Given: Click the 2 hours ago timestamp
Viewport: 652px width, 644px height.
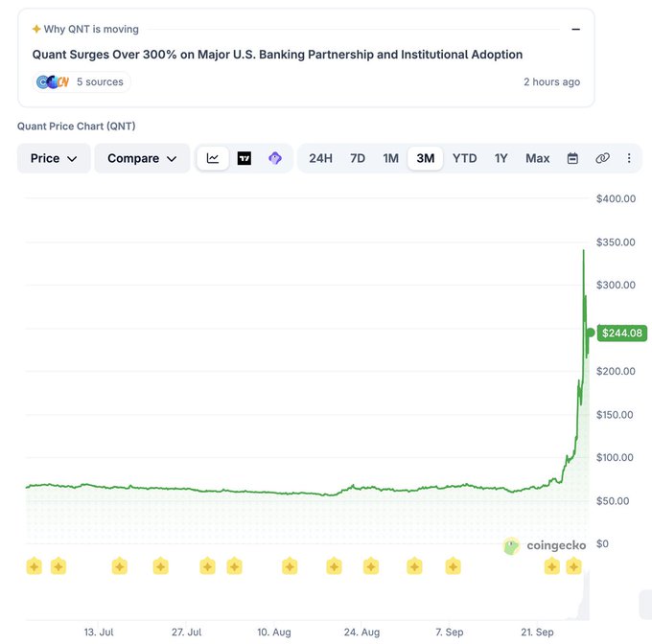Looking at the screenshot, I should tap(551, 81).
